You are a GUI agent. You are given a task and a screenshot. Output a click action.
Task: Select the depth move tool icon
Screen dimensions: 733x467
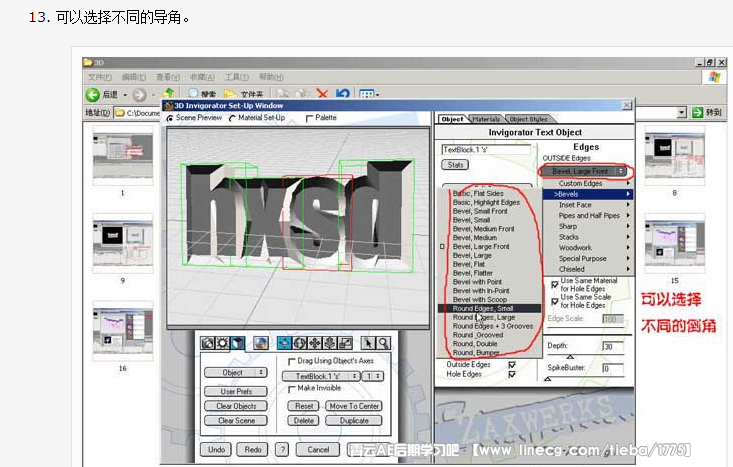point(330,344)
